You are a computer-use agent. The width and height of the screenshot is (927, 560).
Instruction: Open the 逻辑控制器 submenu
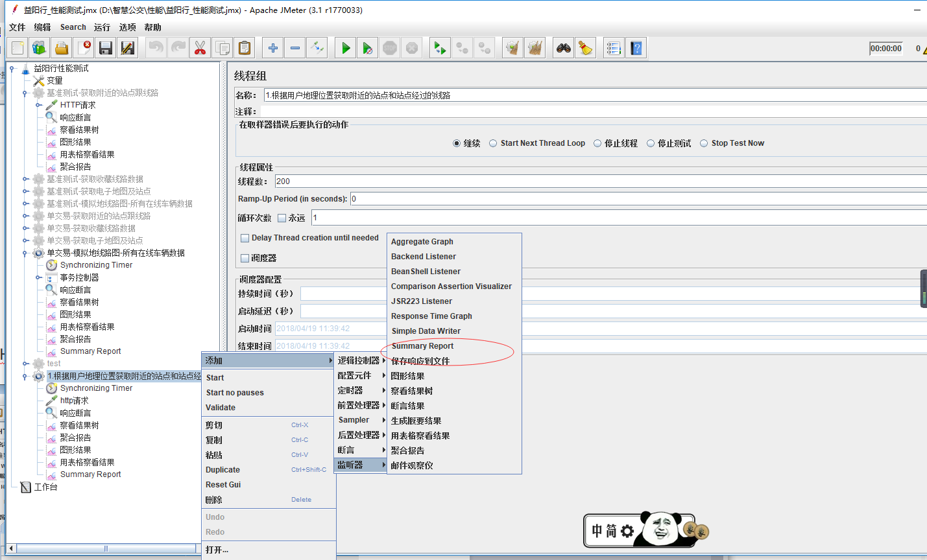coord(361,360)
